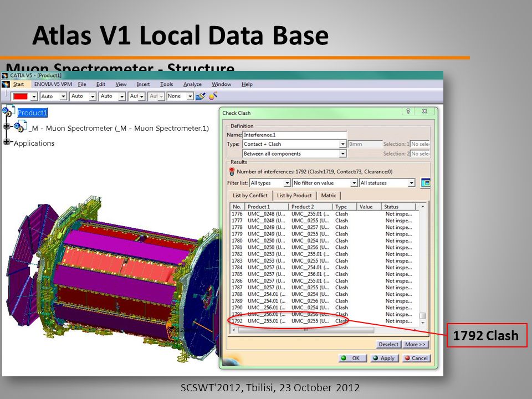The height and width of the screenshot is (399, 532).
Task: Click the Selection 1 field
Action: pyautogui.click(x=420, y=144)
